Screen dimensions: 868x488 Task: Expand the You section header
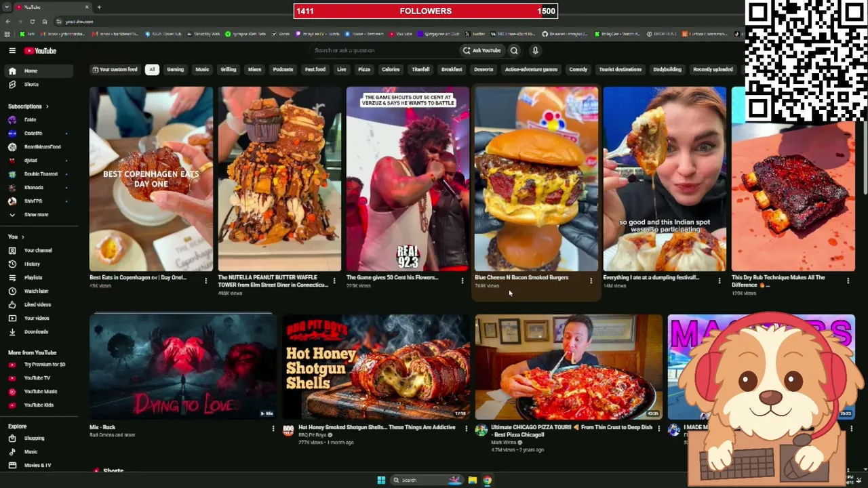[16, 237]
